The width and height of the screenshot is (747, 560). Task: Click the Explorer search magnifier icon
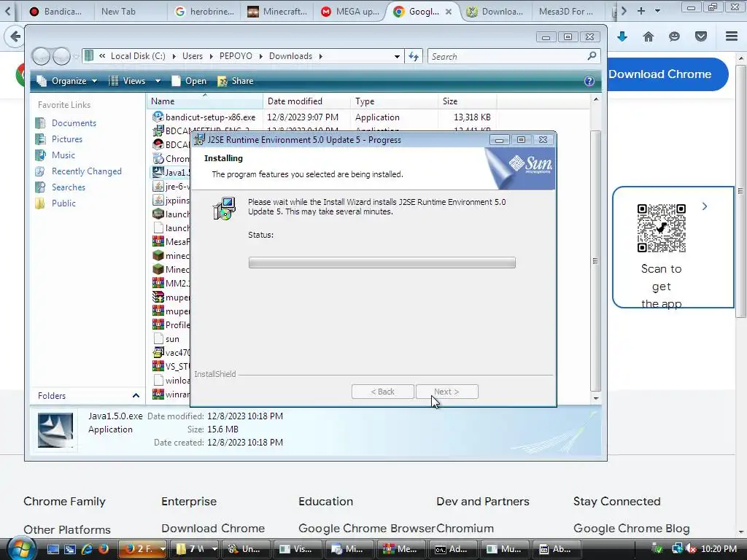(592, 56)
